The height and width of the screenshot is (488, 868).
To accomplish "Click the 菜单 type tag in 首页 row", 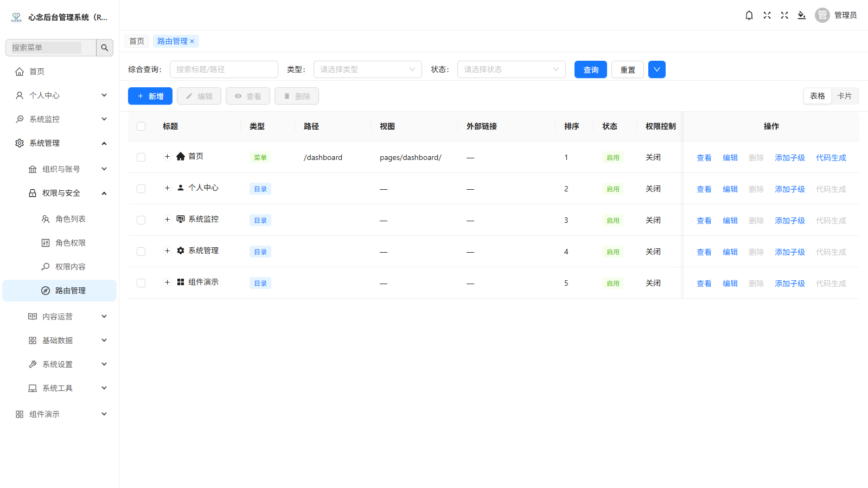I will (x=260, y=158).
